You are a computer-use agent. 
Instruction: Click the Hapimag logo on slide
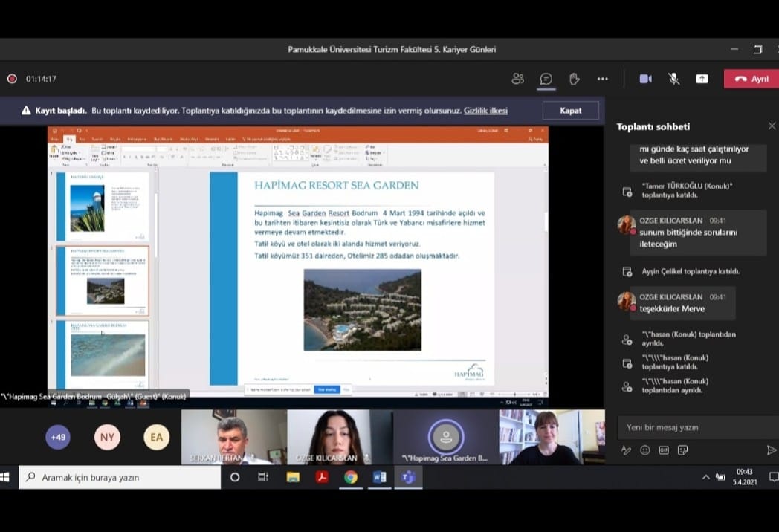pos(469,372)
